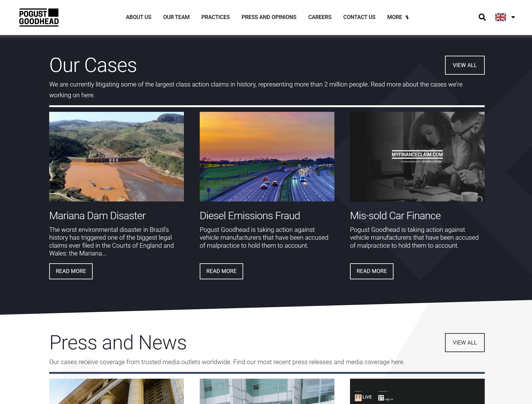Open the MYFINANCECLAIM.COM image

(417, 157)
